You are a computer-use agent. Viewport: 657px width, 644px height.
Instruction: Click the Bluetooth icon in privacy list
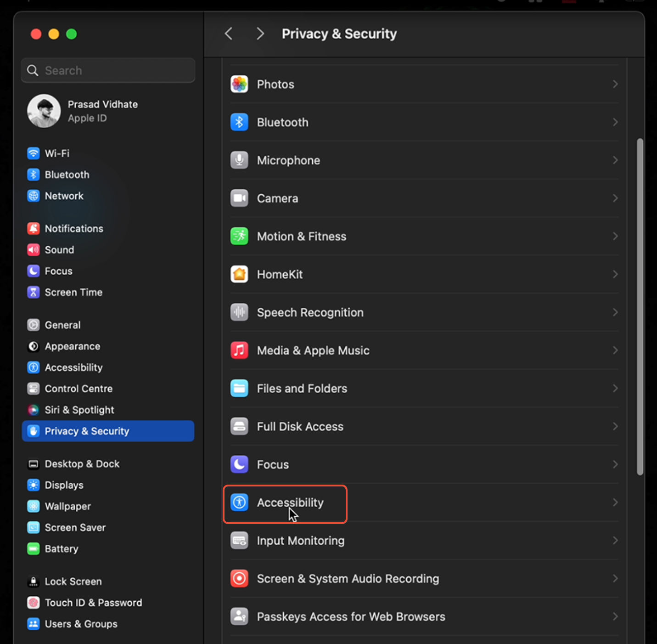(239, 122)
